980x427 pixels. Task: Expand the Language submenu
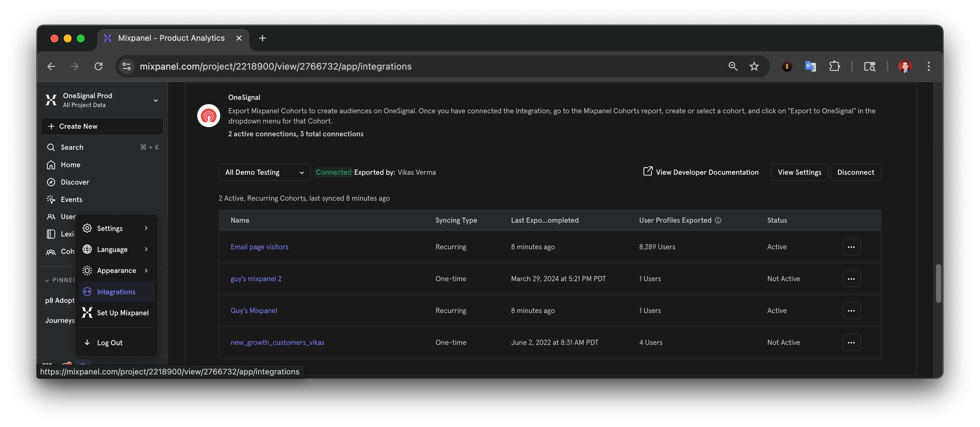pos(116,249)
